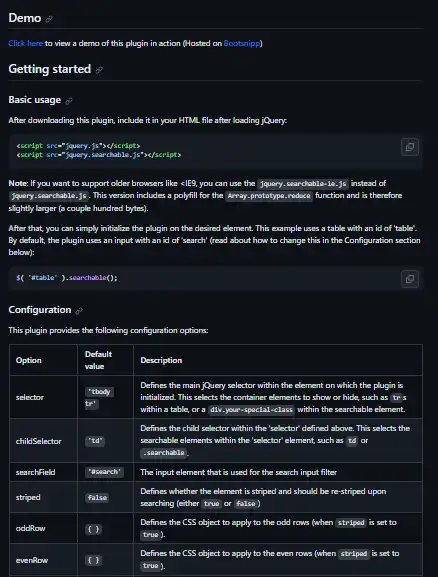Viewport: 438px width, 577px height.
Task: Click the anchor icon next to Basic usage
Action: tap(69, 100)
